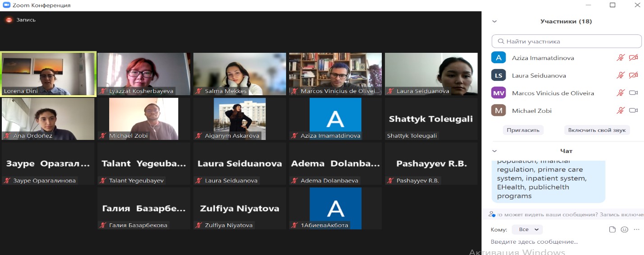Open the chat more options ellipsis
Viewport: 644px width, 255px height.
coord(636,230)
